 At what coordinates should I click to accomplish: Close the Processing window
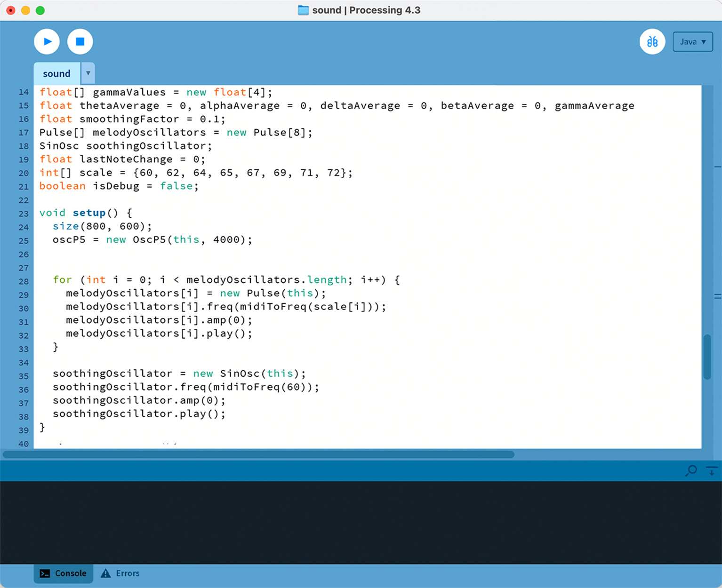pyautogui.click(x=10, y=10)
